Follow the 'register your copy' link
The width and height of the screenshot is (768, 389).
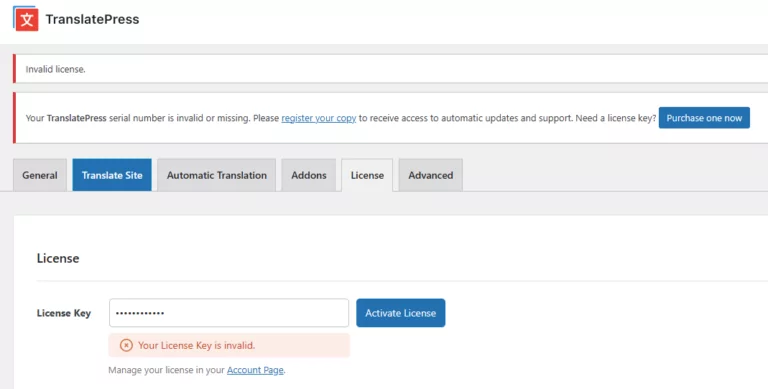(x=318, y=118)
